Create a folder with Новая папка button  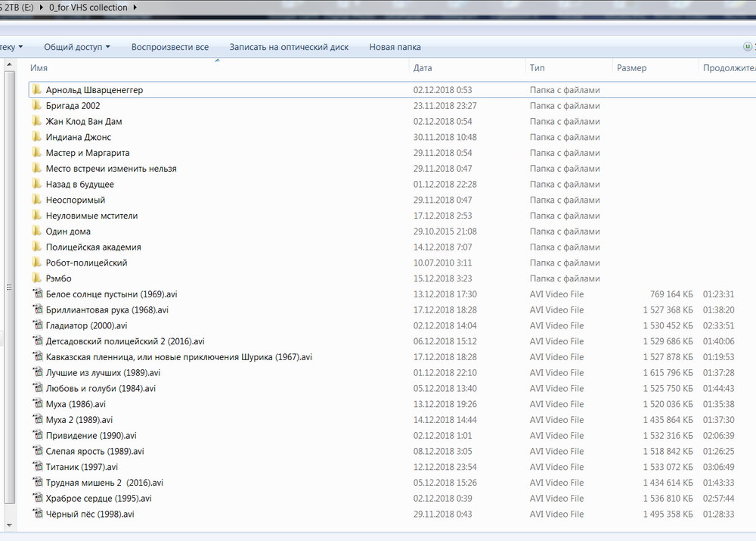(x=395, y=47)
